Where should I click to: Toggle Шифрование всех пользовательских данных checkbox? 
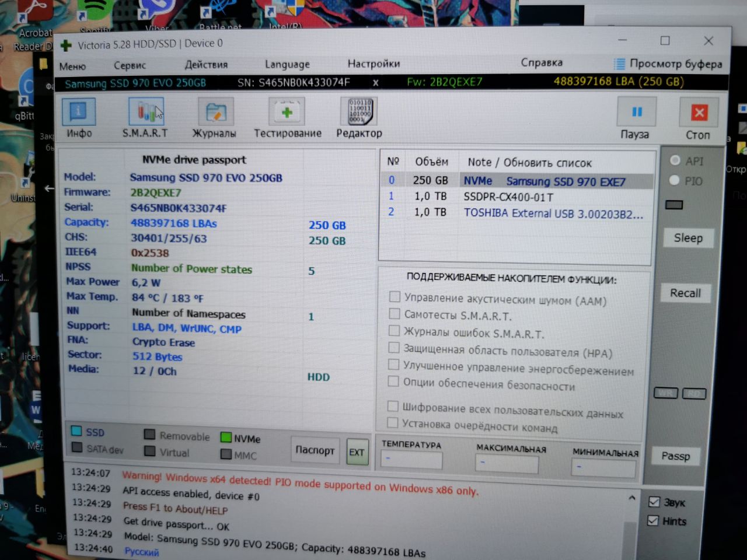(x=393, y=405)
